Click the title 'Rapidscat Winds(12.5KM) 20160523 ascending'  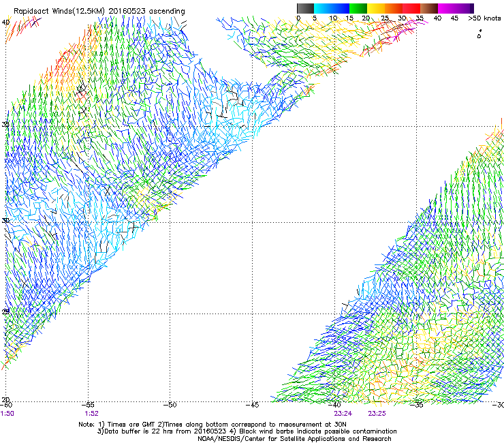99,12
